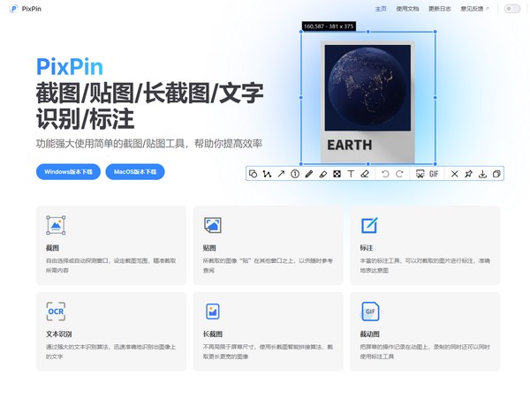Click the PixPin logo in the header

pos(13,9)
